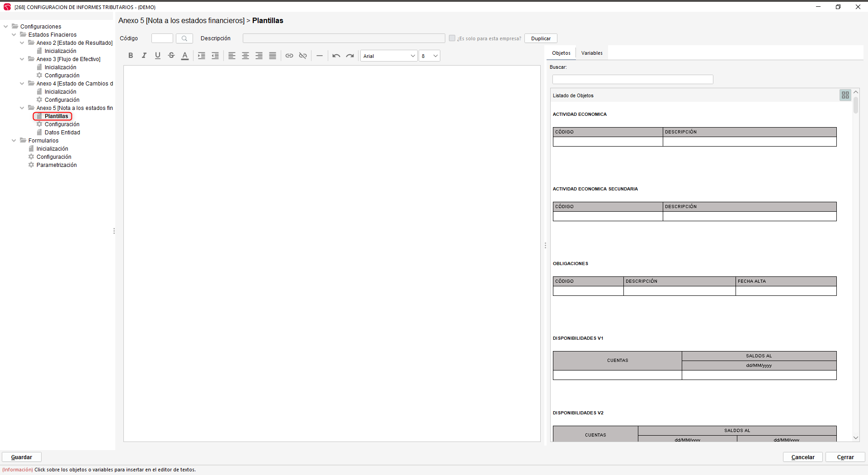868x475 pixels.
Task: Justify the text alignment
Action: click(x=273, y=56)
